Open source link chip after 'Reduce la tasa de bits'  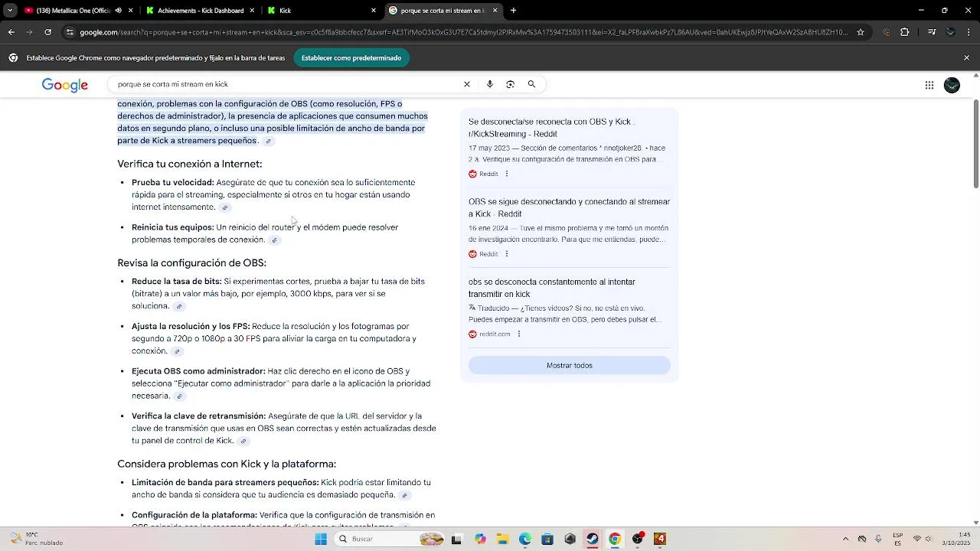tap(179, 307)
